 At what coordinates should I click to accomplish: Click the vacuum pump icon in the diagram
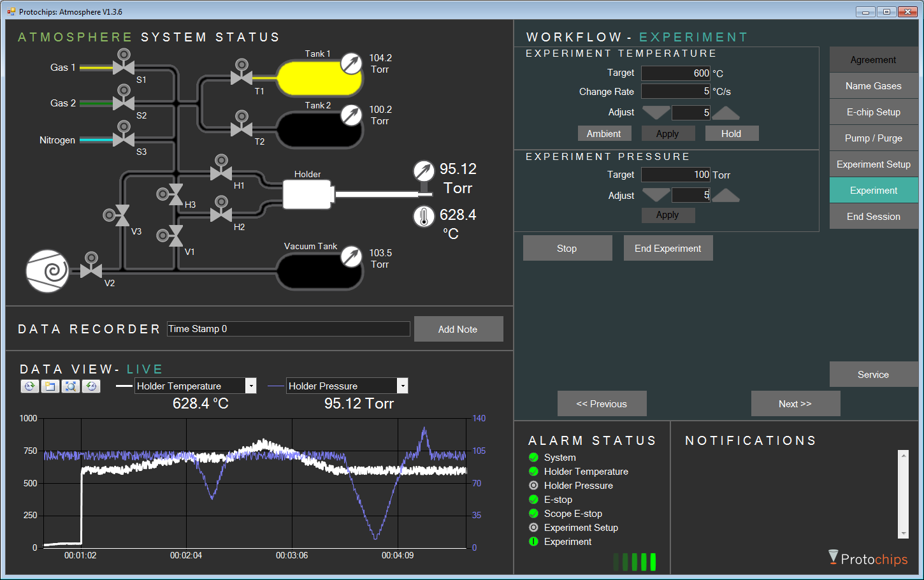pyautogui.click(x=47, y=271)
